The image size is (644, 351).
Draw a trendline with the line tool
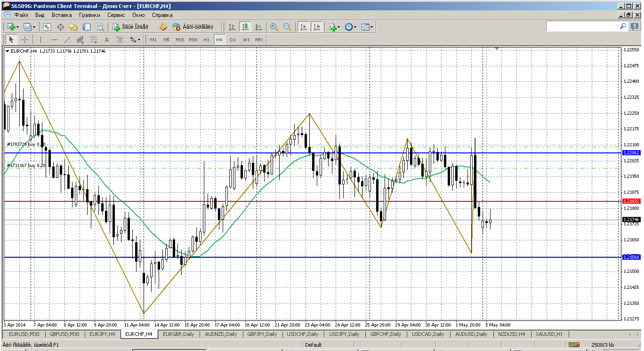(67, 40)
